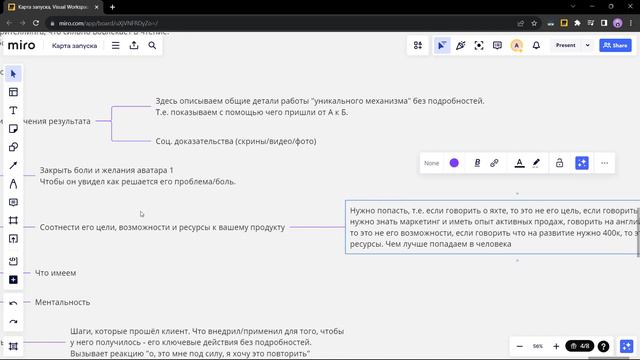Pick the purple node color swatch

click(x=454, y=163)
